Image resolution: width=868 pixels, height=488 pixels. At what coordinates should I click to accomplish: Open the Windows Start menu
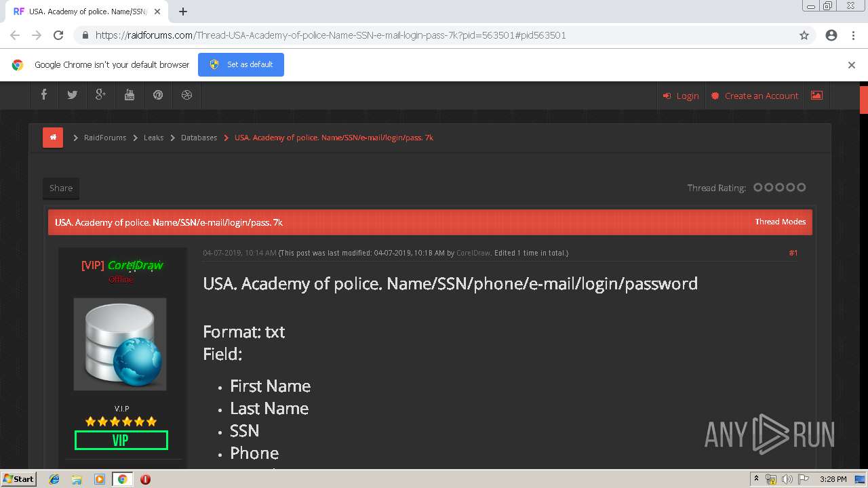18,479
